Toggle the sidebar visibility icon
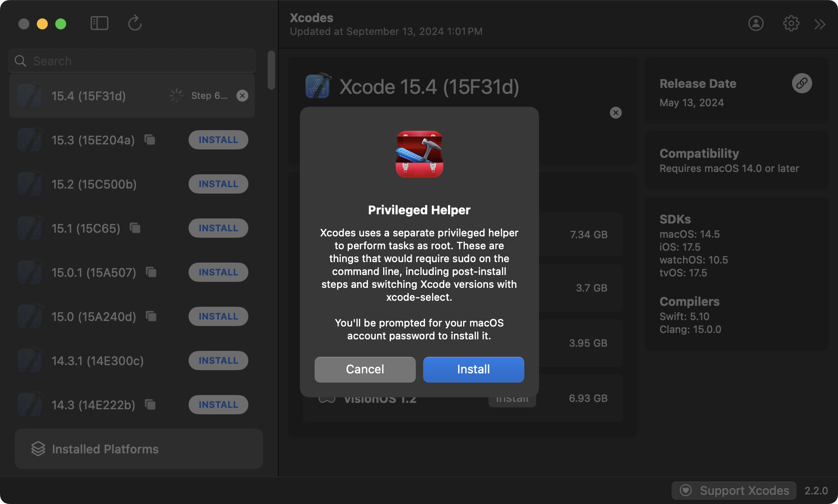 pos(99,23)
